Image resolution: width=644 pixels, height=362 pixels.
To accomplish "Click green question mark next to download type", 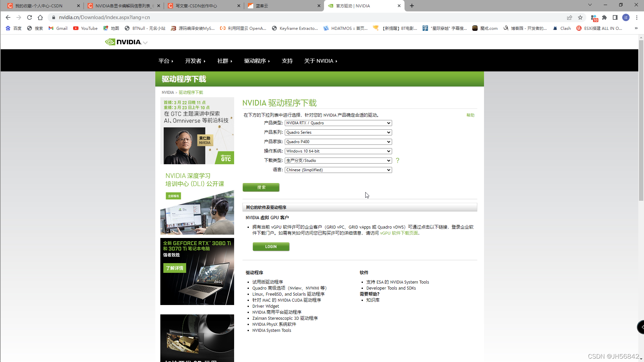I will coord(397,161).
